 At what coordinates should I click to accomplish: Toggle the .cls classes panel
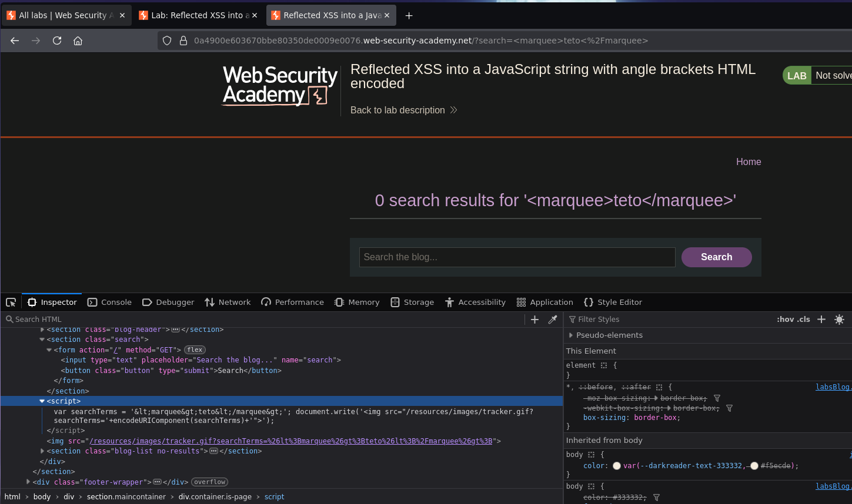[804, 319]
